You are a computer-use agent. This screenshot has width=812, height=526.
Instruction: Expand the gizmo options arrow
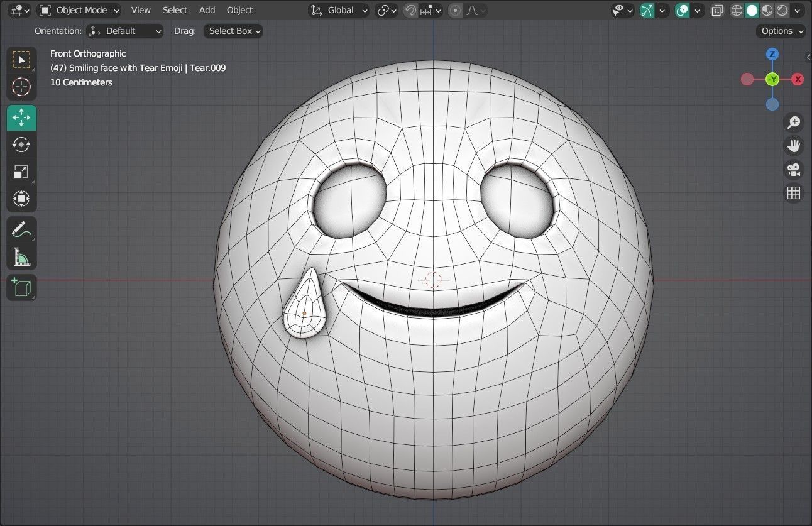point(662,10)
